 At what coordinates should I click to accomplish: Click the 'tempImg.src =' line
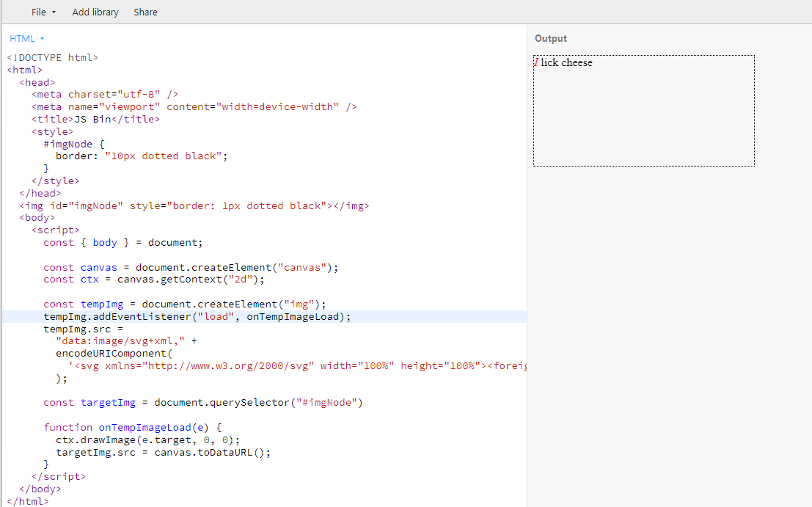84,329
